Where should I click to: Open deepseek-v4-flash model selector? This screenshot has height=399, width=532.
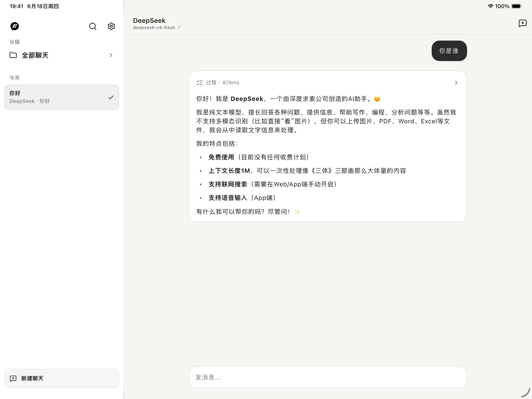point(156,28)
